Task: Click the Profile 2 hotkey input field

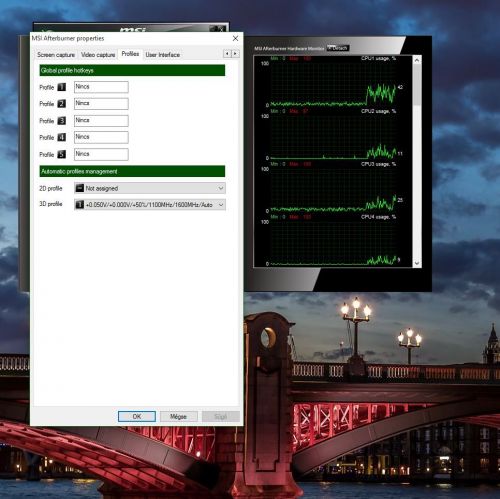Action: [101, 104]
